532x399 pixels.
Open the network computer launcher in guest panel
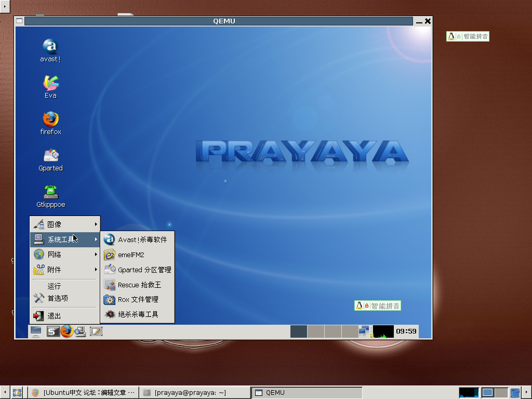coord(81,331)
